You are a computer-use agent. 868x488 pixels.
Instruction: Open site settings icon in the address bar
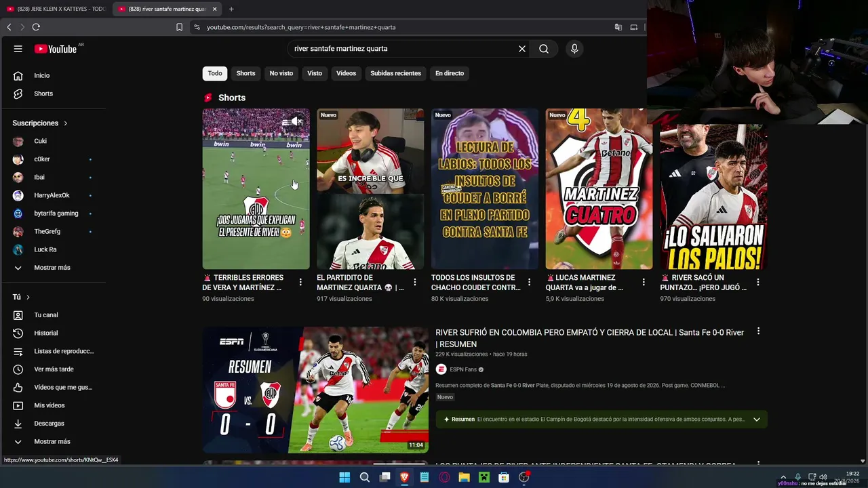[x=197, y=27]
